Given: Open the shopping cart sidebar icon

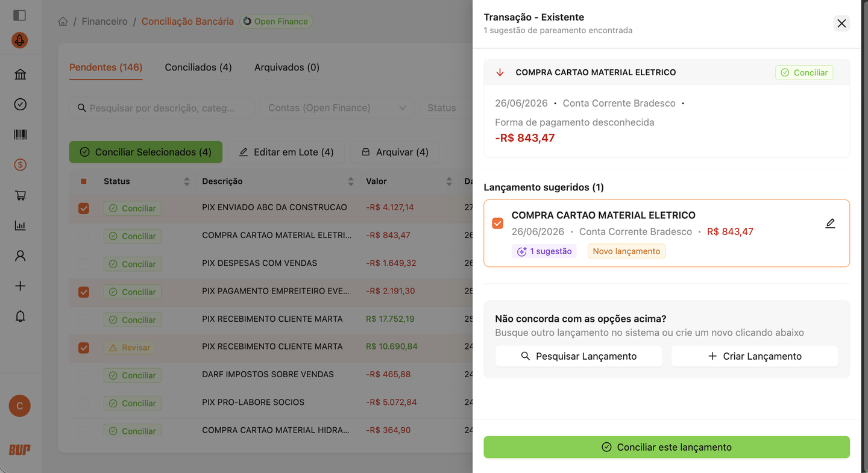Looking at the screenshot, I should [x=20, y=195].
